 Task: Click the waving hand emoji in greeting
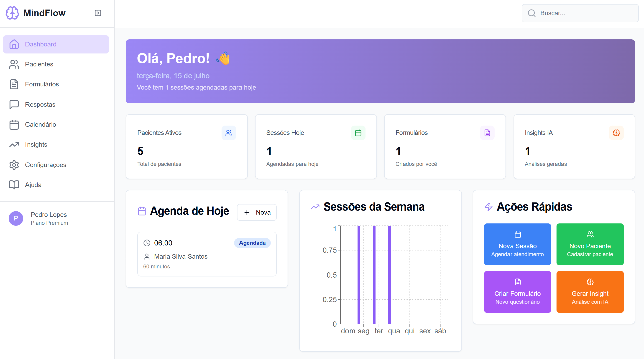[223, 58]
